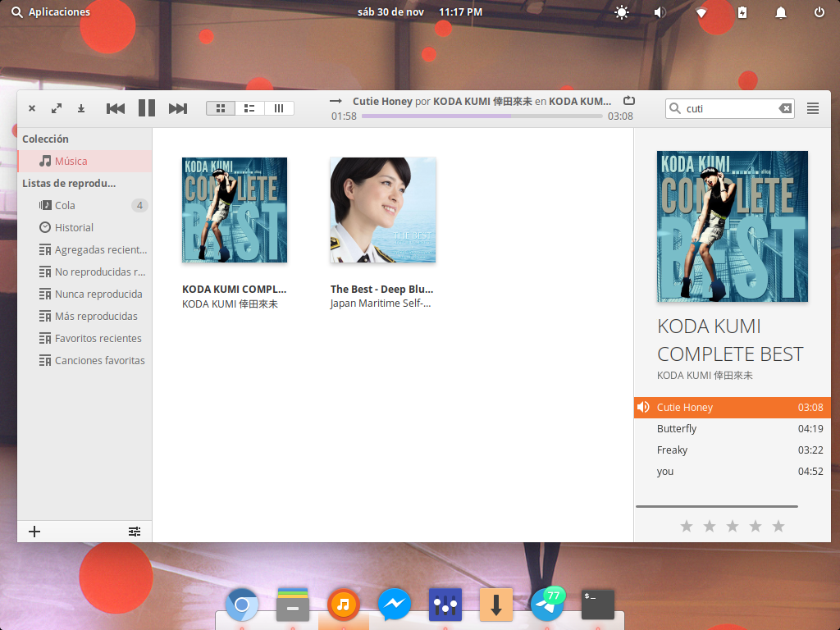This screenshot has width=840, height=630.
Task: Add a new playlist with plus button
Action: (x=34, y=532)
